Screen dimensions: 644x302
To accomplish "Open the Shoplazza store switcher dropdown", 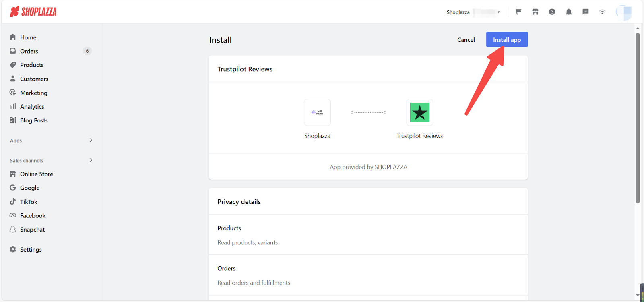I will pos(473,12).
